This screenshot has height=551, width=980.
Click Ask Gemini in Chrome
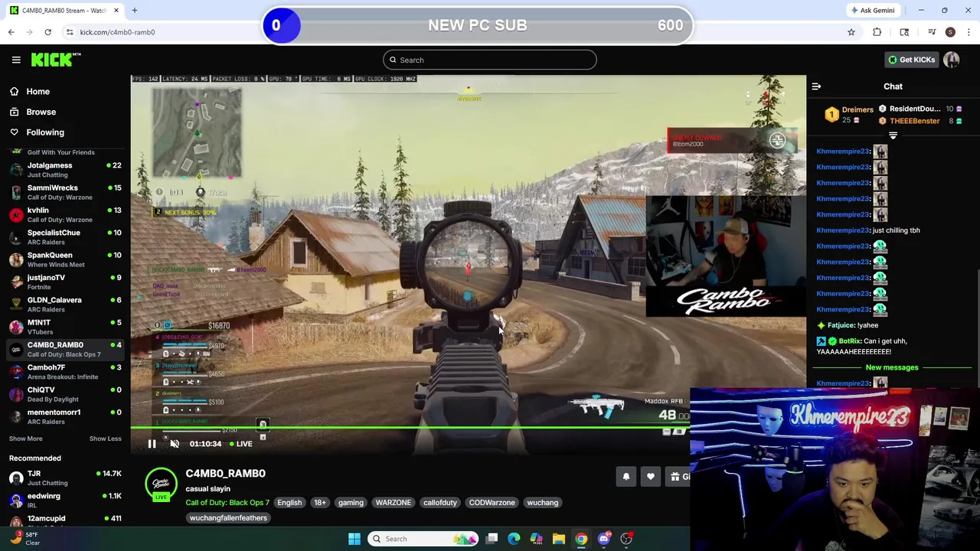click(873, 10)
